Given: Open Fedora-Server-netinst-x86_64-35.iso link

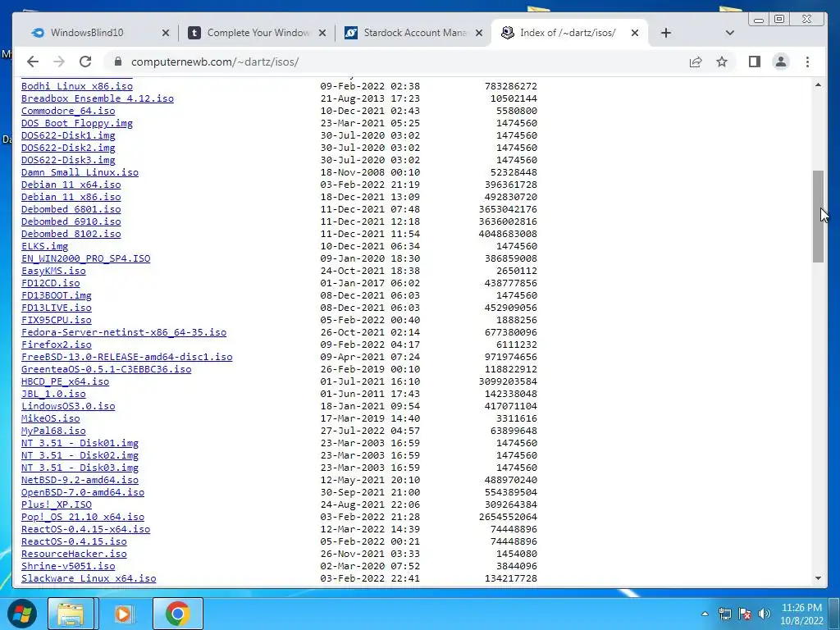Looking at the screenshot, I should coord(124,332).
